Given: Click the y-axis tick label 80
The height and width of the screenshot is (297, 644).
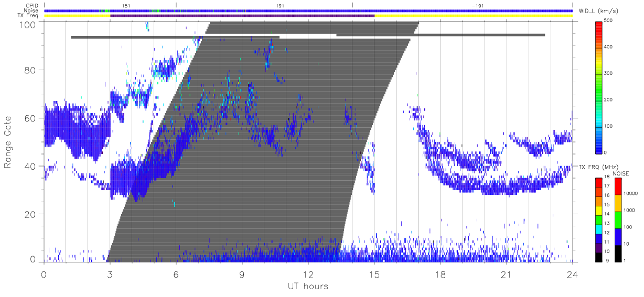Looking at the screenshot, I should [31, 70].
